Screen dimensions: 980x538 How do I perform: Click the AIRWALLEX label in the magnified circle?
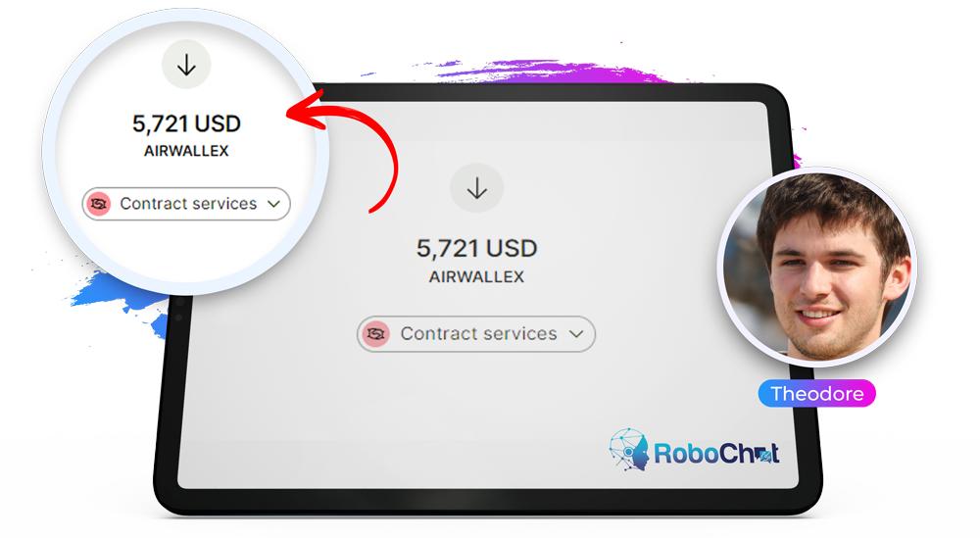click(x=186, y=151)
